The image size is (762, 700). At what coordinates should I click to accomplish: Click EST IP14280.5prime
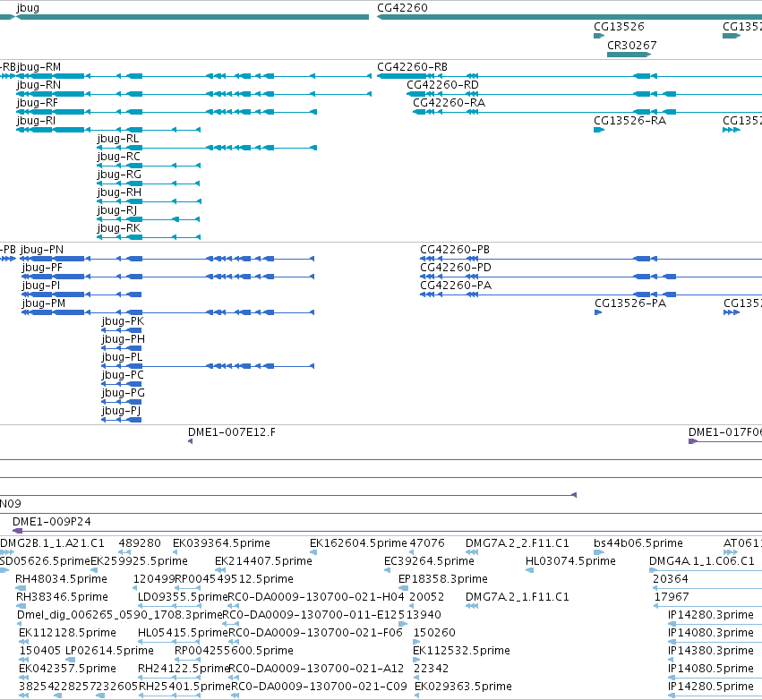pos(711,687)
